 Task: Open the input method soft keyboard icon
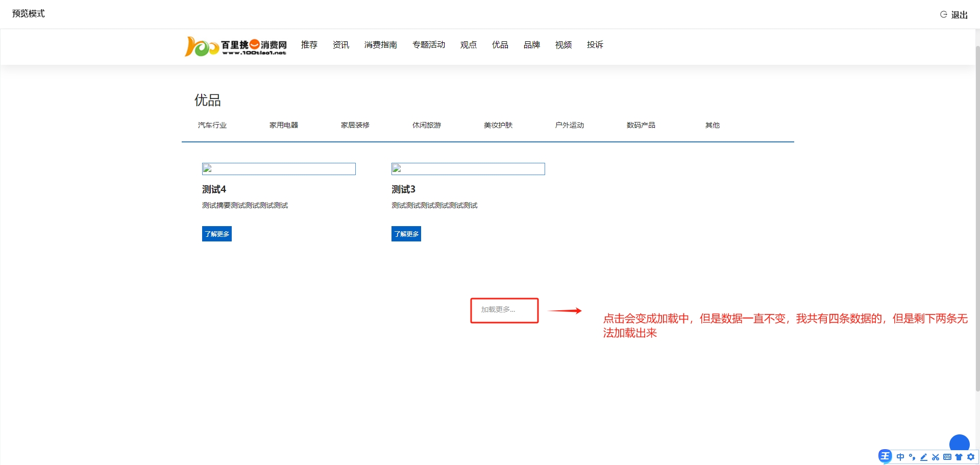(x=947, y=457)
